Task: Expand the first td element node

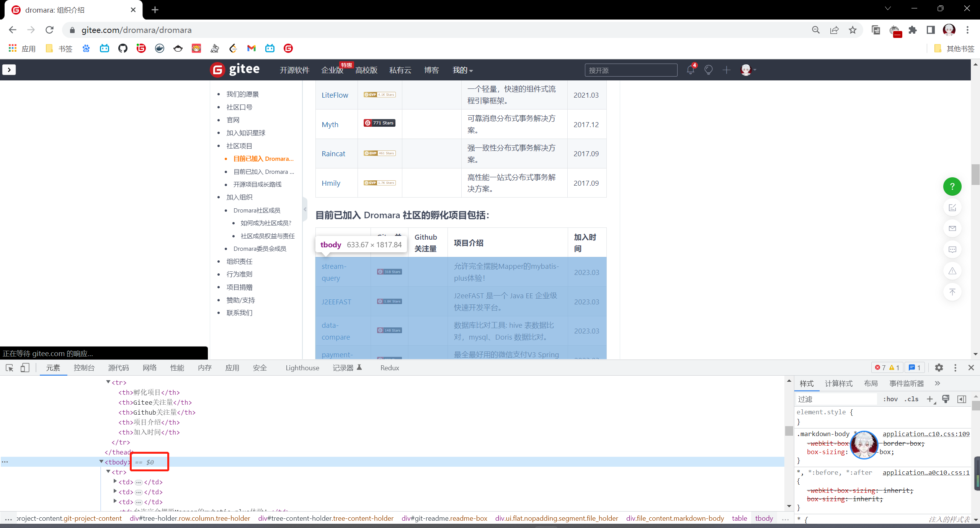Action: click(x=115, y=482)
